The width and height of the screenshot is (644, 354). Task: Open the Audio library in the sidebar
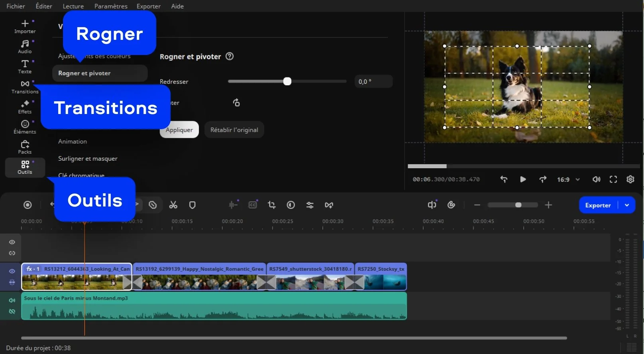coord(25,46)
